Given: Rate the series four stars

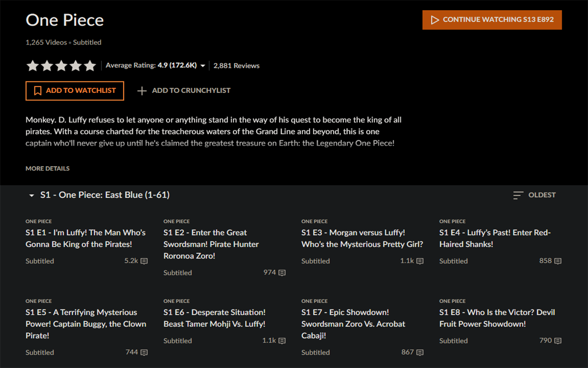Looking at the screenshot, I should point(75,65).
